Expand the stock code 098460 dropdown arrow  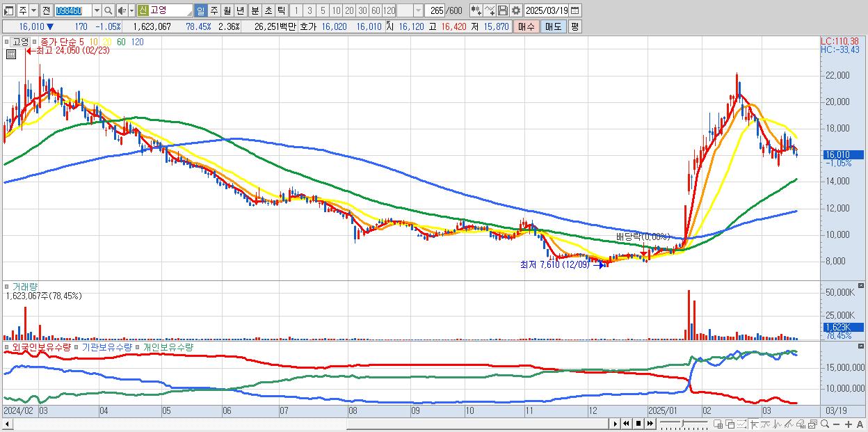click(x=97, y=10)
